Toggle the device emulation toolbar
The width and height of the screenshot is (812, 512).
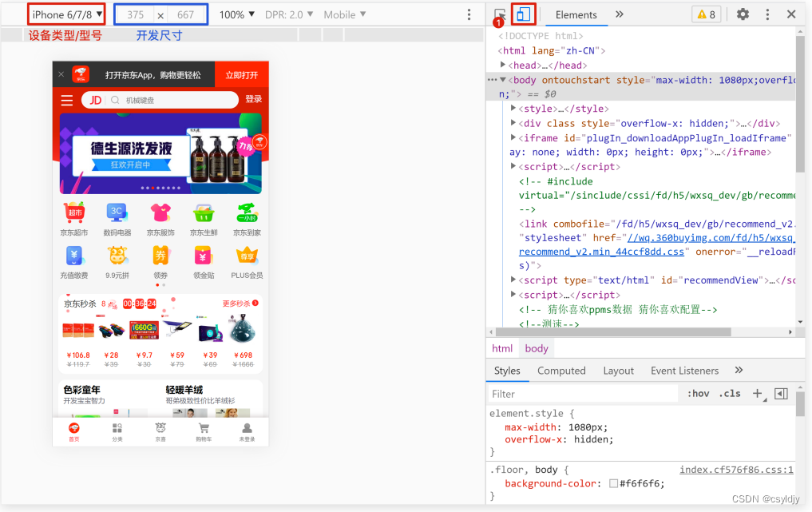click(522, 14)
